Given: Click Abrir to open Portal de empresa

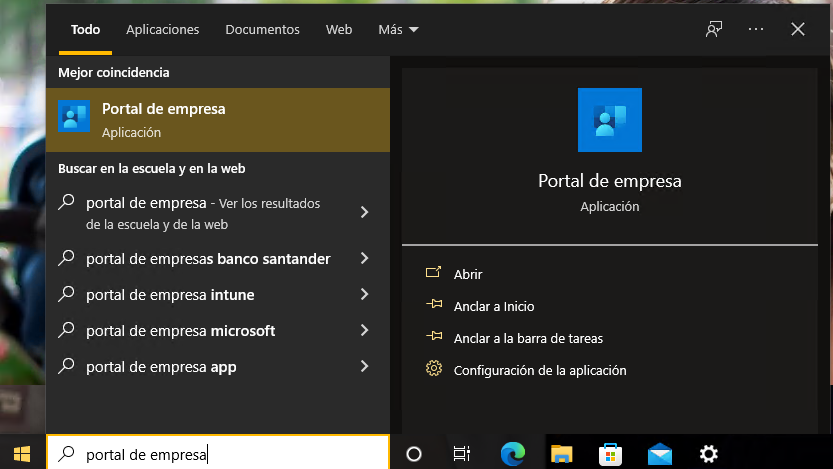Looking at the screenshot, I should [468, 274].
